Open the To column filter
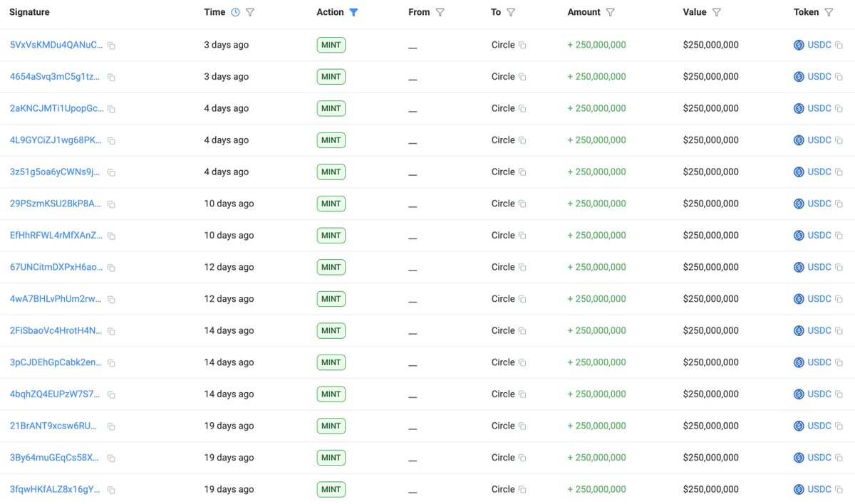Viewport: 855px width, 504px height. click(x=511, y=12)
